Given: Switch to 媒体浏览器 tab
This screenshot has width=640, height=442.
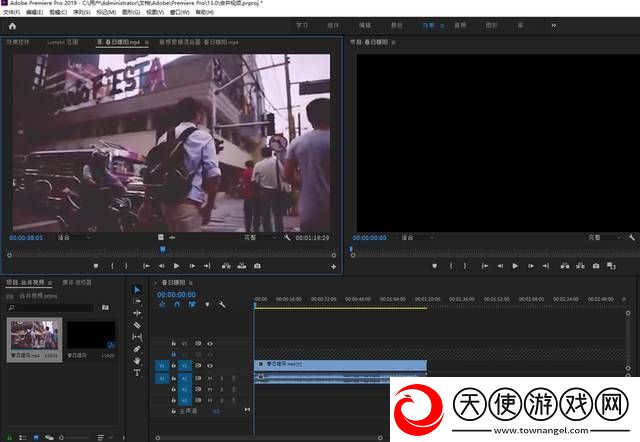Looking at the screenshot, I should [x=77, y=282].
